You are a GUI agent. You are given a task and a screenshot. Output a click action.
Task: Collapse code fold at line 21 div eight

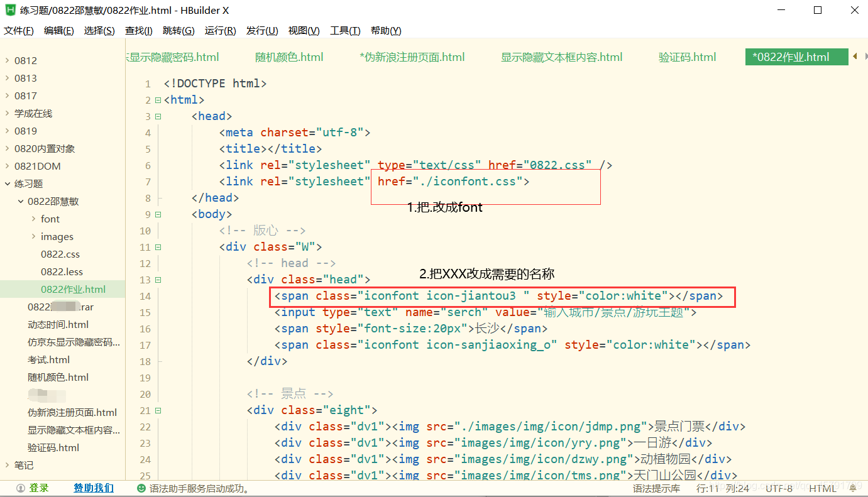158,410
